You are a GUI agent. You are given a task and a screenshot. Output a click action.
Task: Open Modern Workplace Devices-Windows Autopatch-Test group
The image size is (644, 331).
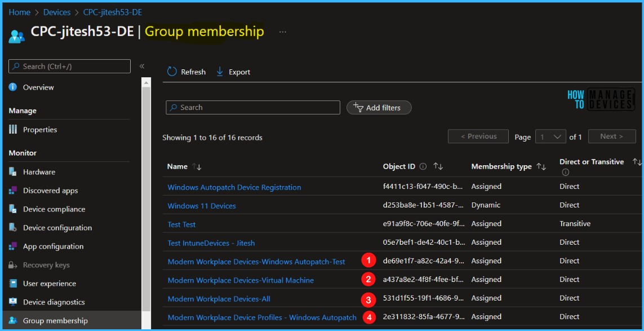(256, 262)
